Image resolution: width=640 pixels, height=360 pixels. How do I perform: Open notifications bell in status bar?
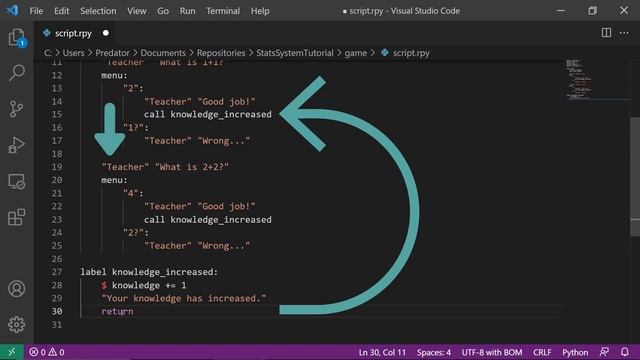(624, 352)
